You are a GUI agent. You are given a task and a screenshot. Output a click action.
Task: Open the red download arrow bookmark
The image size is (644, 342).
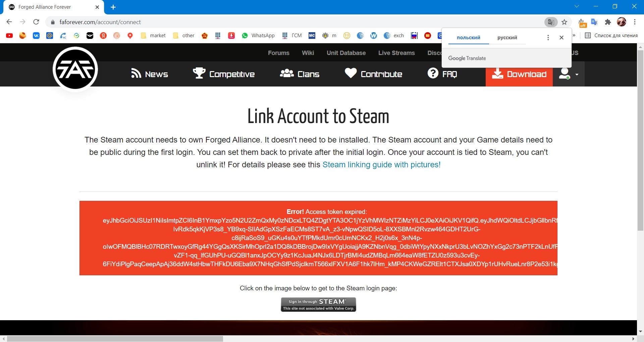[x=231, y=36]
